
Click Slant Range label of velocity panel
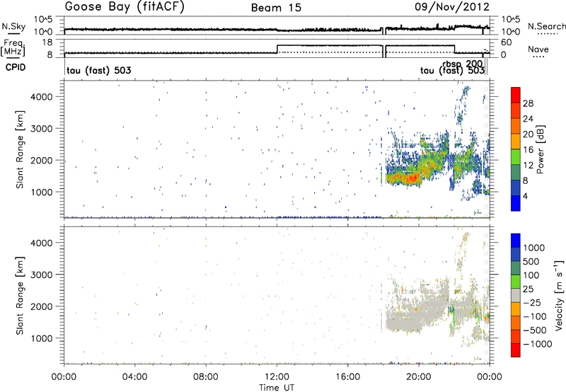(20, 296)
